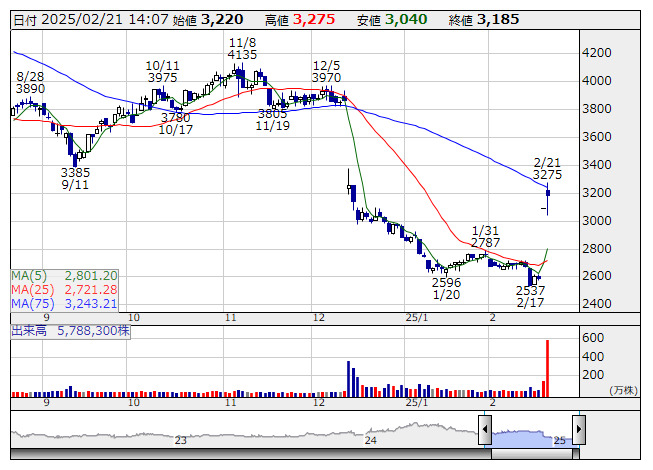
Task: Click year marker 23 in the navigator
Action: 180,440
